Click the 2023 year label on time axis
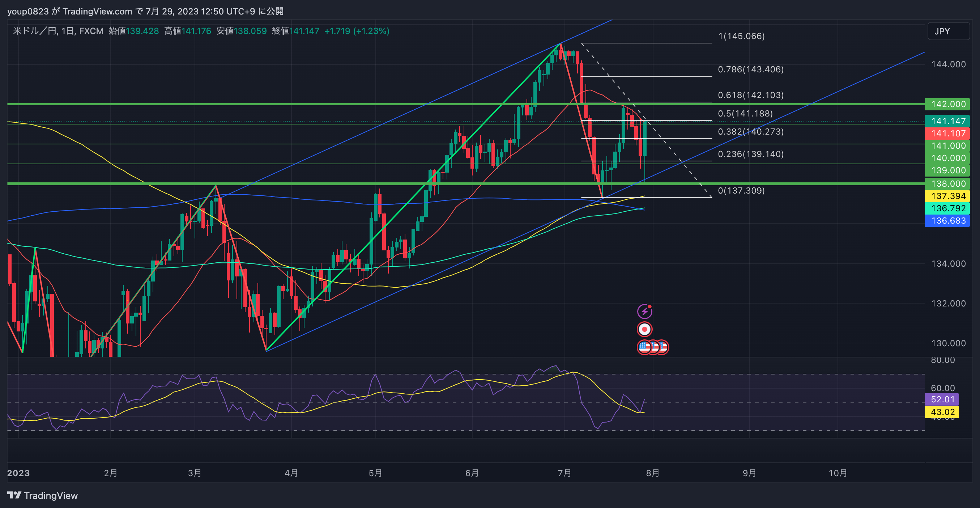 click(18, 473)
